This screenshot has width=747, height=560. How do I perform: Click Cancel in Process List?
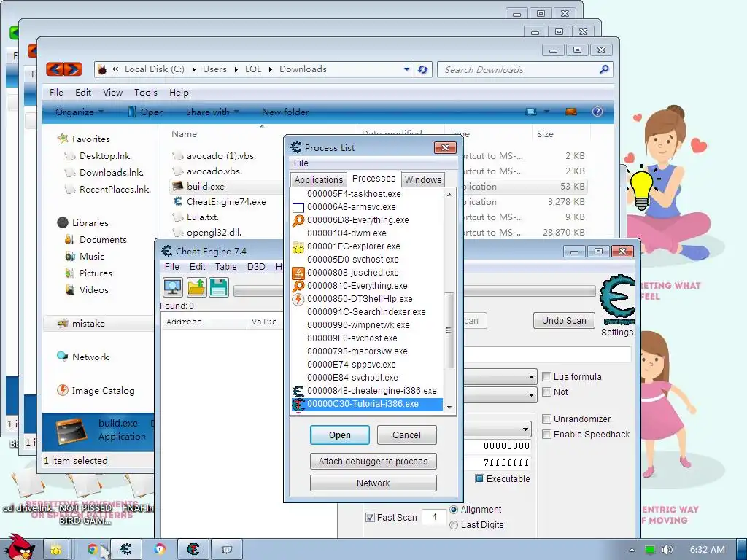pos(406,435)
